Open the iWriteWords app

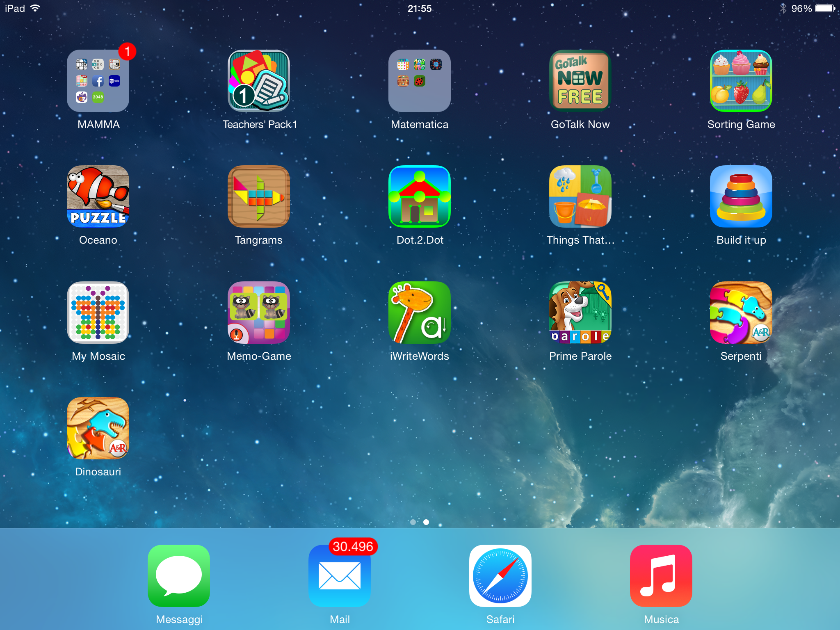click(x=419, y=313)
